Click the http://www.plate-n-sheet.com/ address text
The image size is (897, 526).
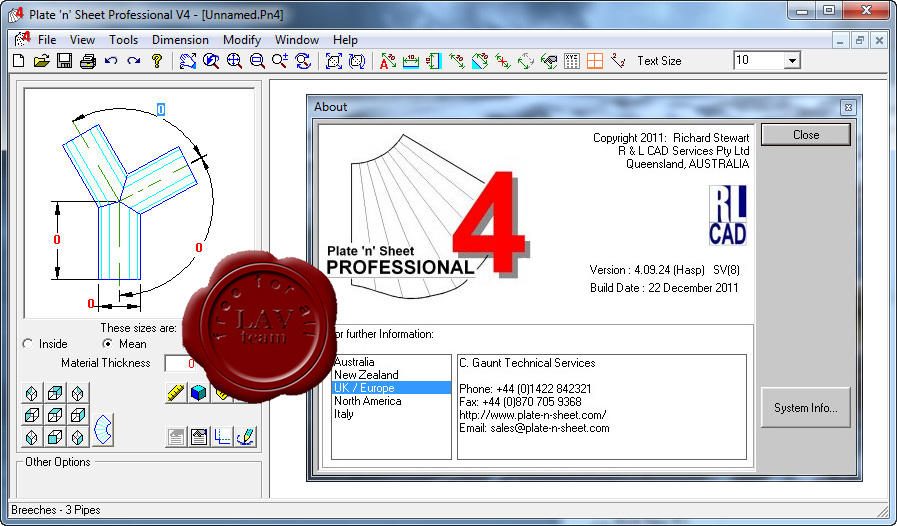[533, 415]
